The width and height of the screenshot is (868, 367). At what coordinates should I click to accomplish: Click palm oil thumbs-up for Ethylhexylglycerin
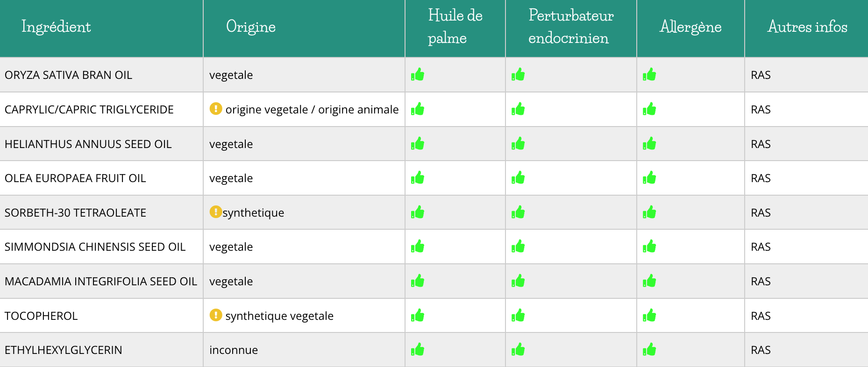[418, 349]
